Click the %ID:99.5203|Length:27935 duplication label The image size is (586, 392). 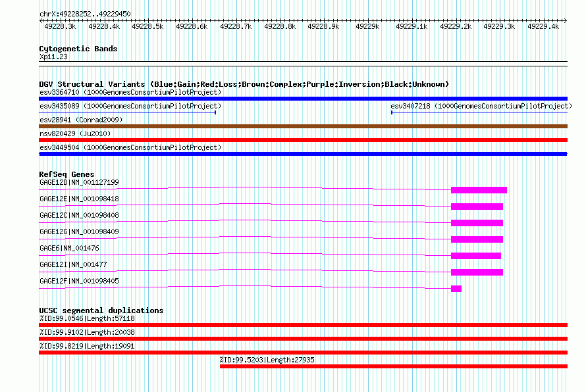pyautogui.click(x=267, y=360)
